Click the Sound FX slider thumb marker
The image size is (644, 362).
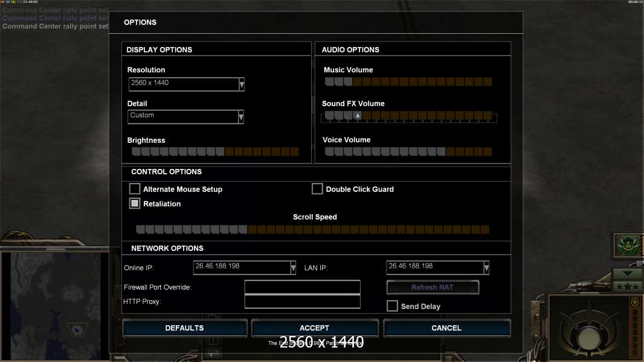click(x=358, y=116)
